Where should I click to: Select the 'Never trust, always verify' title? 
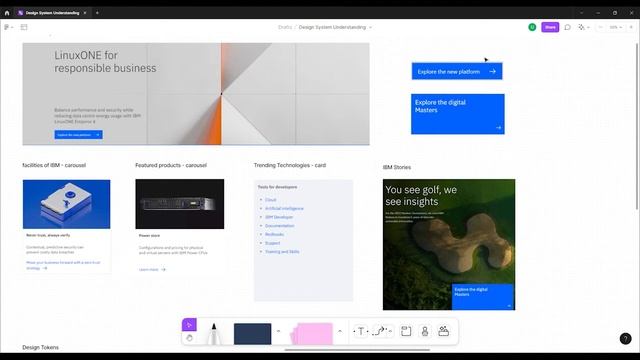[x=48, y=235]
